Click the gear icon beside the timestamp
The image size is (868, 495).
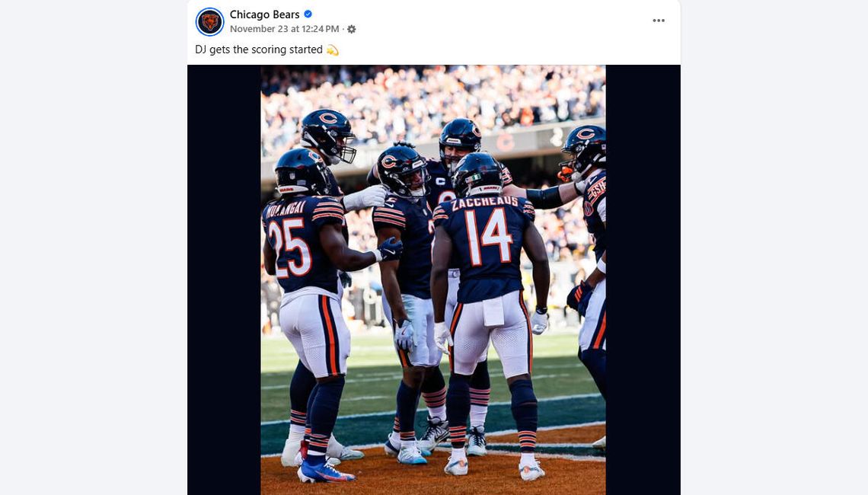click(x=352, y=29)
